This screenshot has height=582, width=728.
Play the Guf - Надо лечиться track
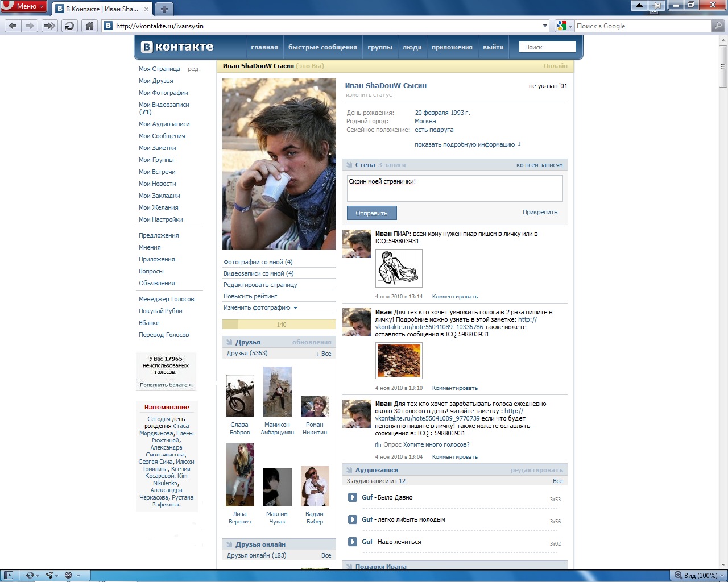(x=353, y=542)
